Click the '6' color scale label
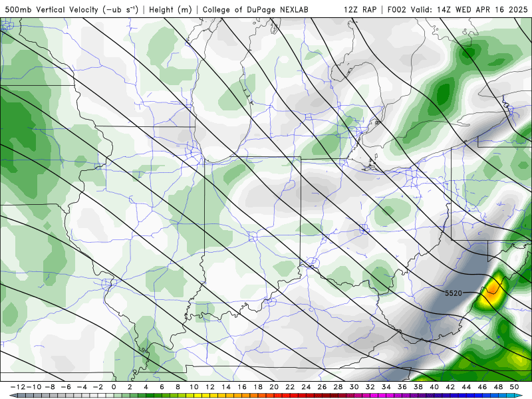The height and width of the screenshot is (399, 532). coord(162,387)
